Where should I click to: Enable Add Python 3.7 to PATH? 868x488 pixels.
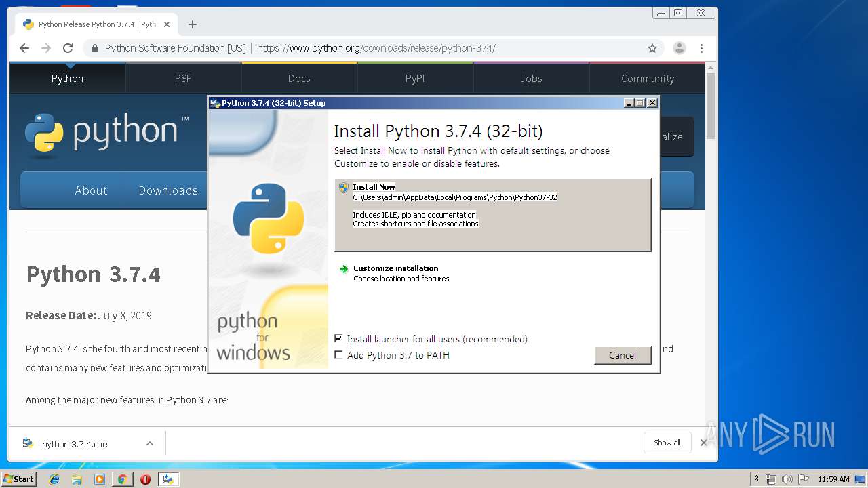(x=338, y=355)
